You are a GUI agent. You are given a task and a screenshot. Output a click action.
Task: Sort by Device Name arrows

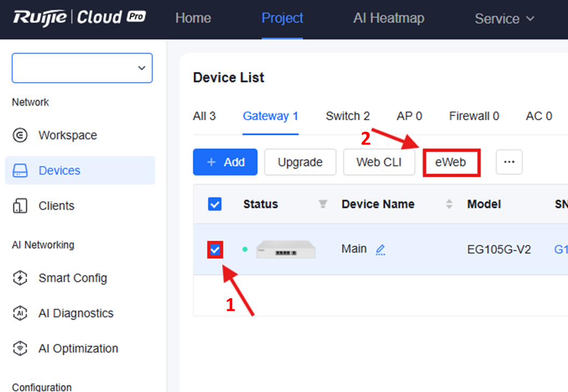point(449,204)
